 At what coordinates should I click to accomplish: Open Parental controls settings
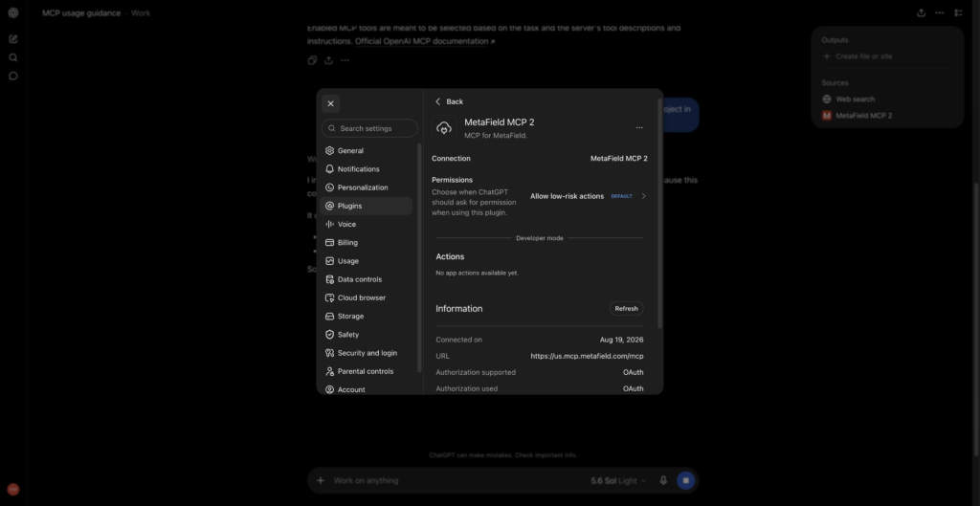click(366, 371)
